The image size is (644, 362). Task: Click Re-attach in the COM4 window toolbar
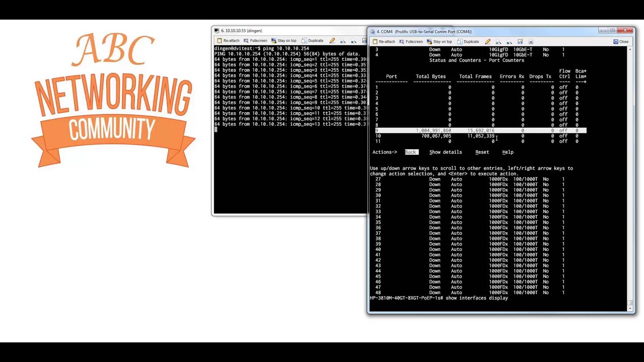tap(384, 42)
